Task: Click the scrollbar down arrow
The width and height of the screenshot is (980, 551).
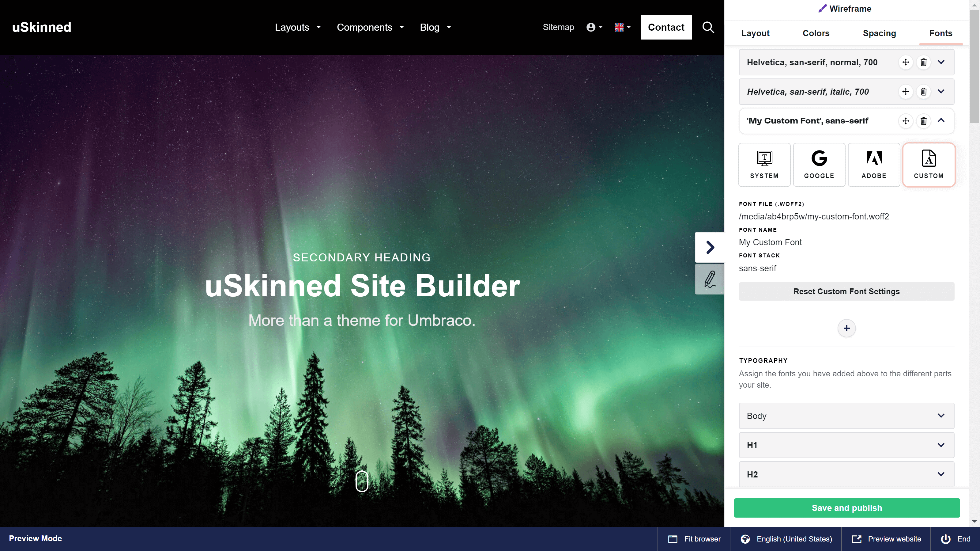Action: pyautogui.click(x=974, y=521)
